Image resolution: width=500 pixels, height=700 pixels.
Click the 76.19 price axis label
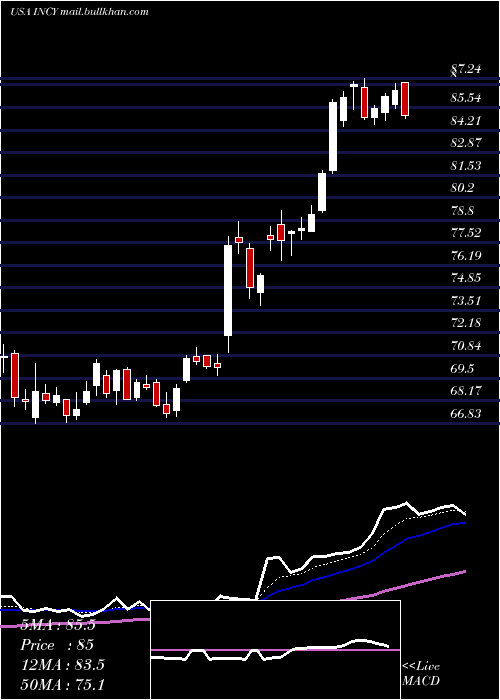point(466,255)
